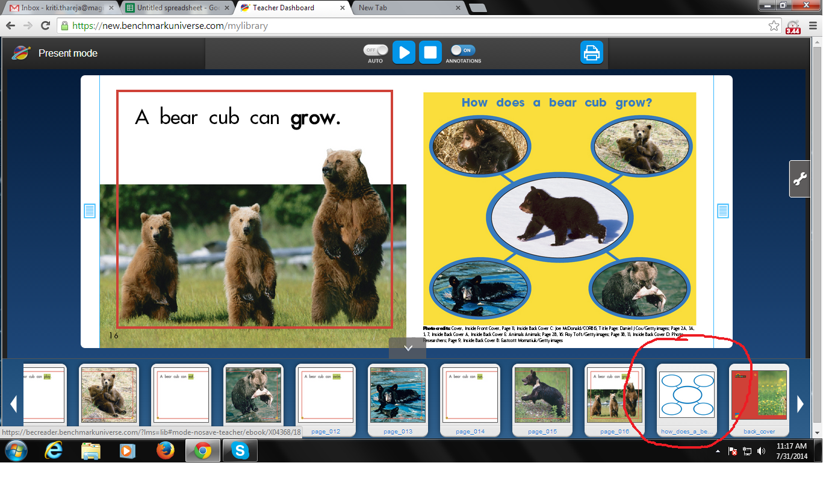The image size is (832, 504).
Task: Open the page_013 thumbnail of the swimming bear
Action: click(x=398, y=400)
